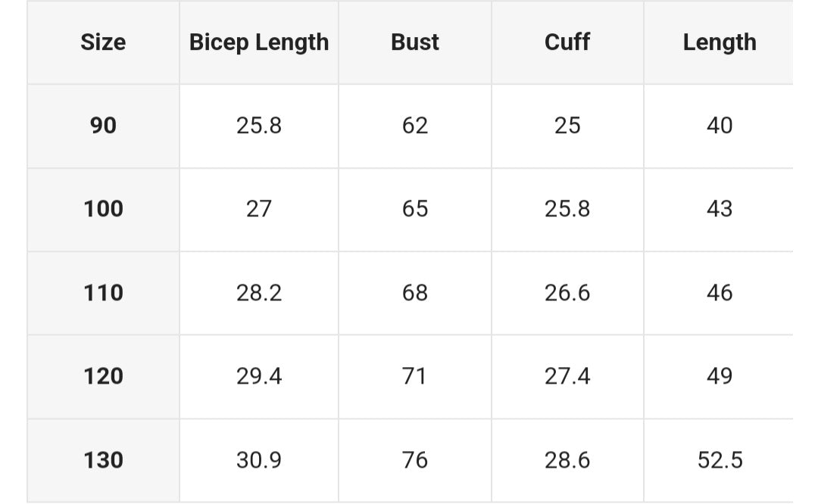Click the length value 52.5
Viewport: 818px width, 504px height.
click(720, 460)
